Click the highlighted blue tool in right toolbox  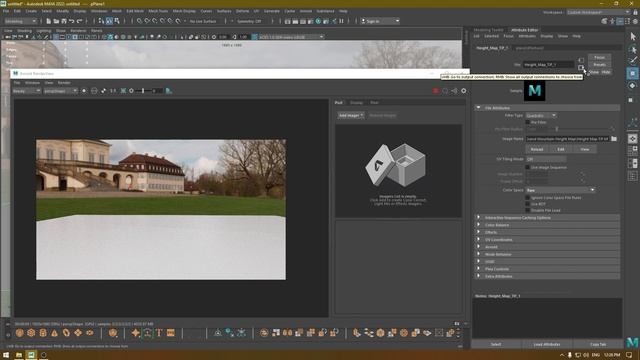[633, 73]
